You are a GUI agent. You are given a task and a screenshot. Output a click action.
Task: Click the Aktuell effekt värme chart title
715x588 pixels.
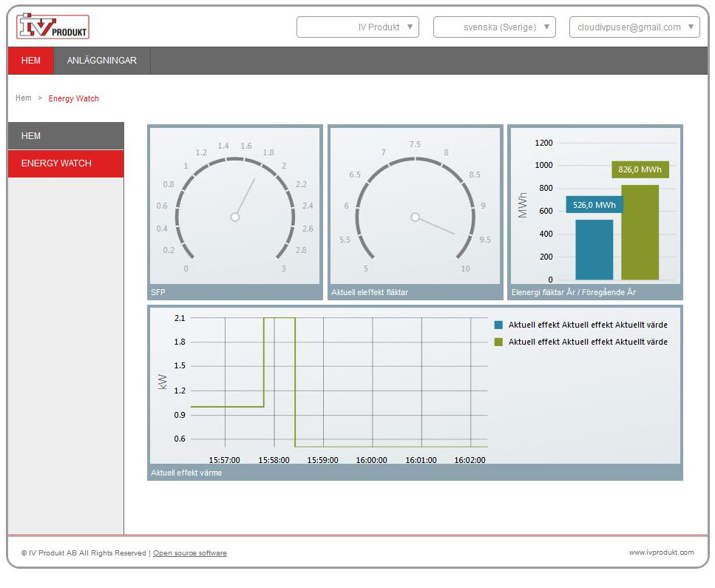(x=186, y=473)
